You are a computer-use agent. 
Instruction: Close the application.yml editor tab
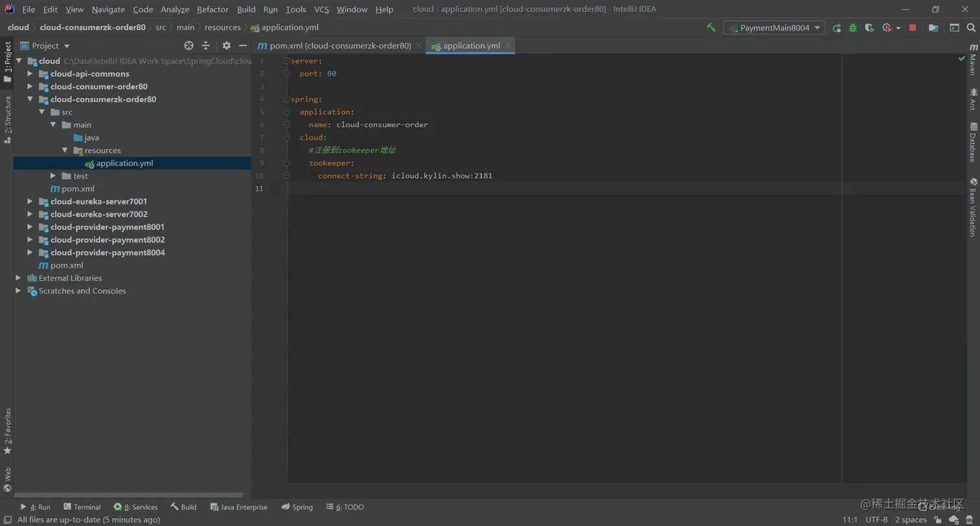point(508,46)
